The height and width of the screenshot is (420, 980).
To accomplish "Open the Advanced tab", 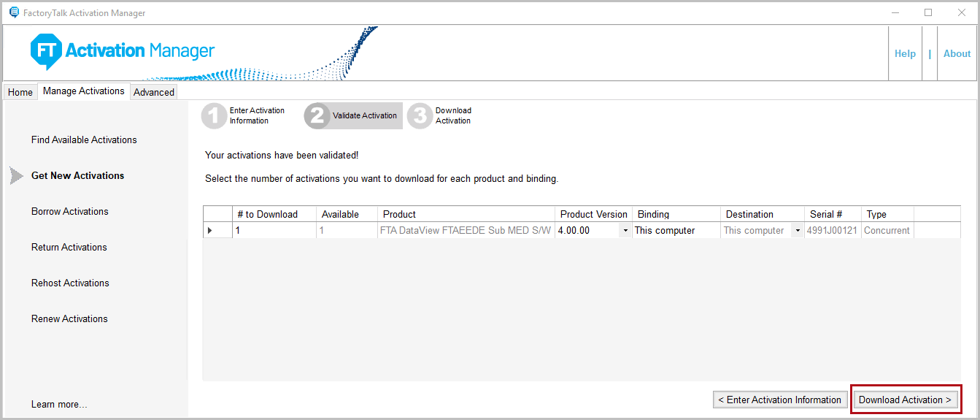I will pyautogui.click(x=154, y=92).
